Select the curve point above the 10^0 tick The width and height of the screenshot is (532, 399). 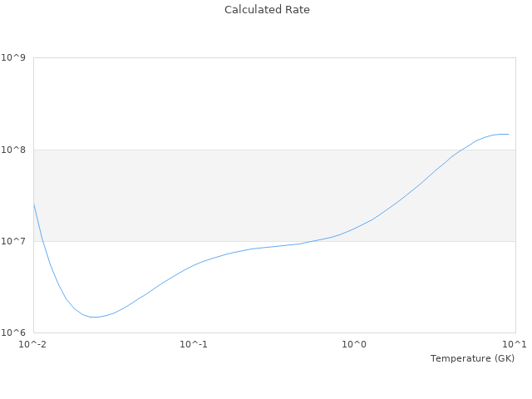355,228
